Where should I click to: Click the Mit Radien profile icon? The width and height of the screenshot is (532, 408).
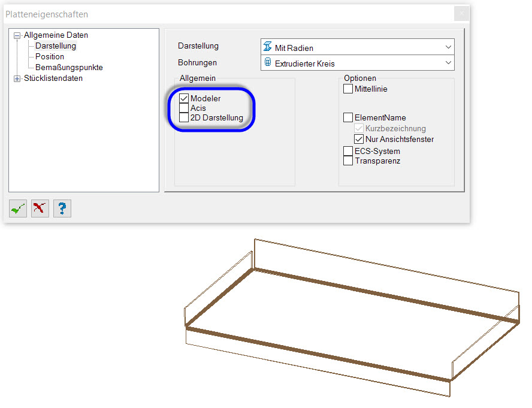[x=268, y=47]
